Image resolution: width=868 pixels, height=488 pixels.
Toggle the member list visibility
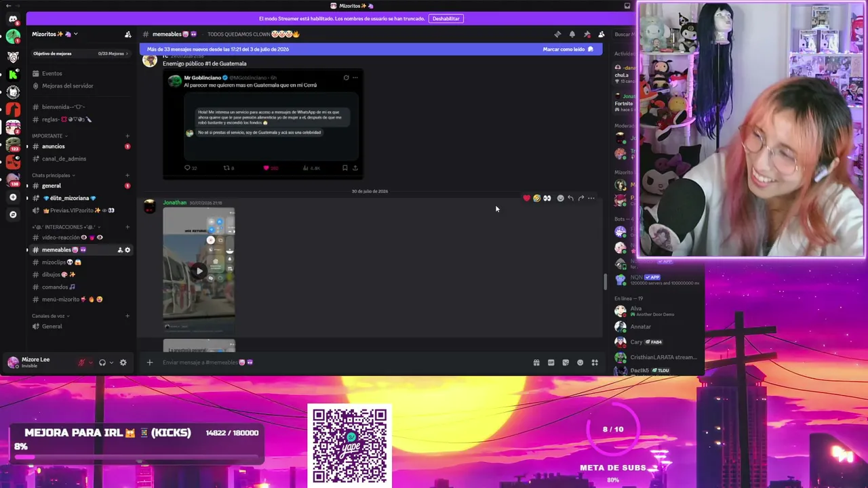coord(601,34)
